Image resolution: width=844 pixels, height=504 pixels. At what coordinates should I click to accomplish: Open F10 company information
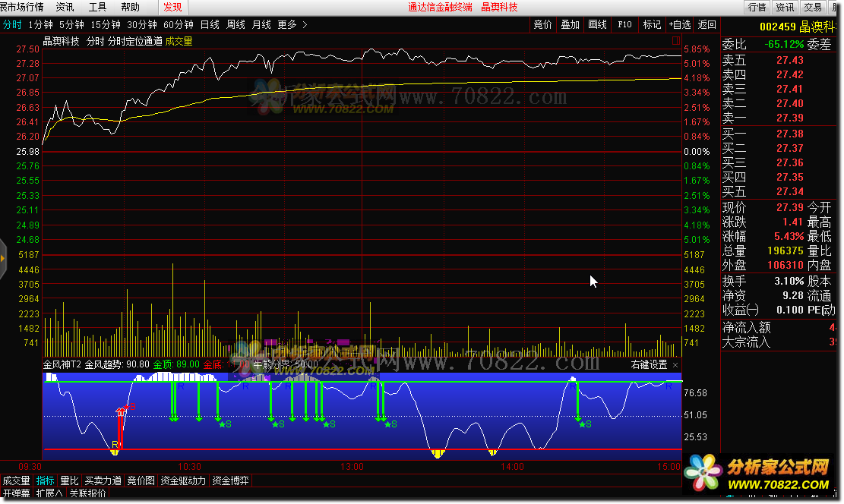(625, 25)
